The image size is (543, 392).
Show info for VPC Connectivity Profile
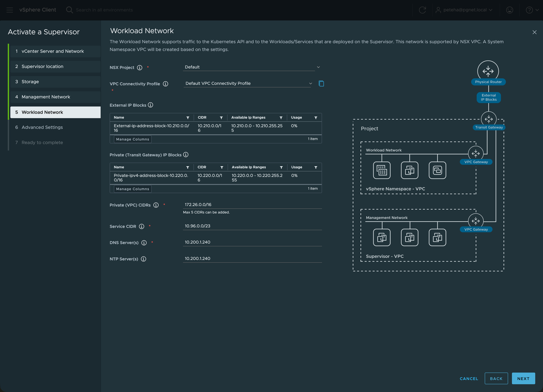point(165,84)
